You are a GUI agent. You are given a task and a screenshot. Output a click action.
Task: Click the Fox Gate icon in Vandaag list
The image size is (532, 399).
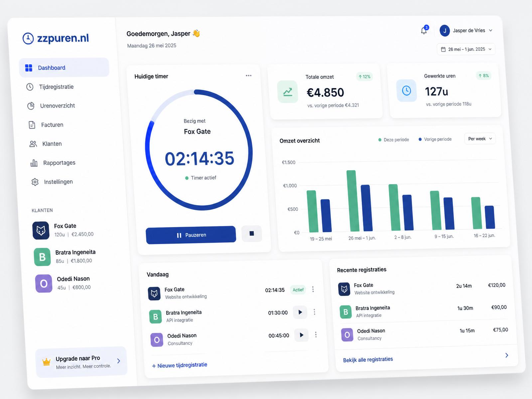[154, 294]
